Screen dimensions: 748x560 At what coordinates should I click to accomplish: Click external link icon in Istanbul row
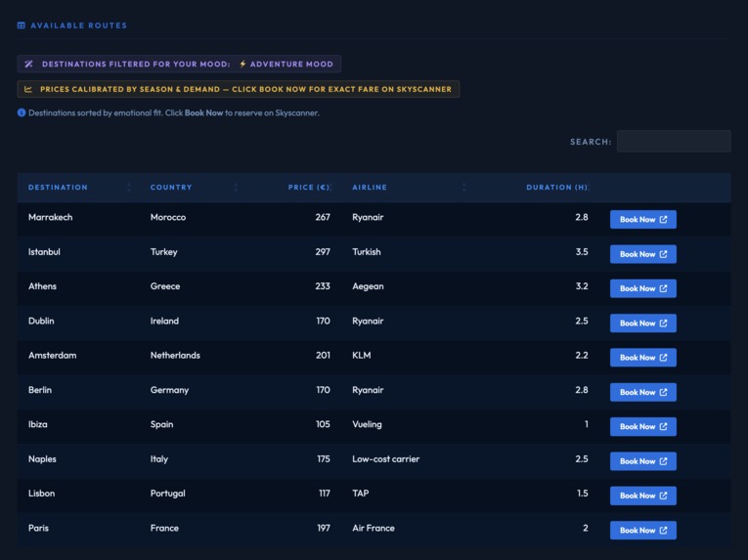point(663,254)
